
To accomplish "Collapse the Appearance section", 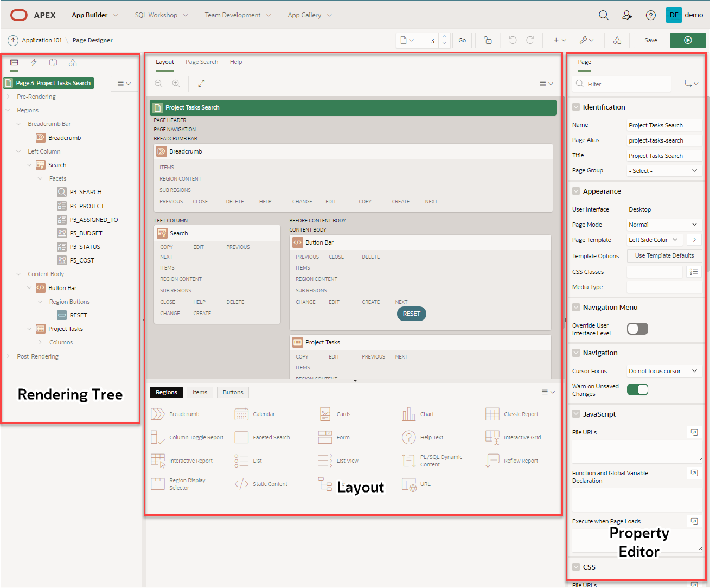I will pyautogui.click(x=576, y=191).
